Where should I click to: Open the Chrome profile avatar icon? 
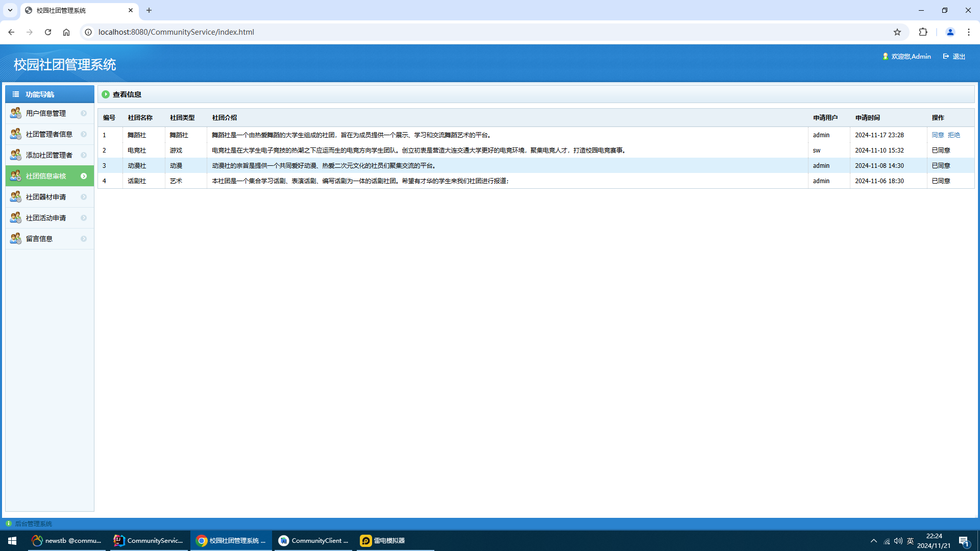(950, 32)
